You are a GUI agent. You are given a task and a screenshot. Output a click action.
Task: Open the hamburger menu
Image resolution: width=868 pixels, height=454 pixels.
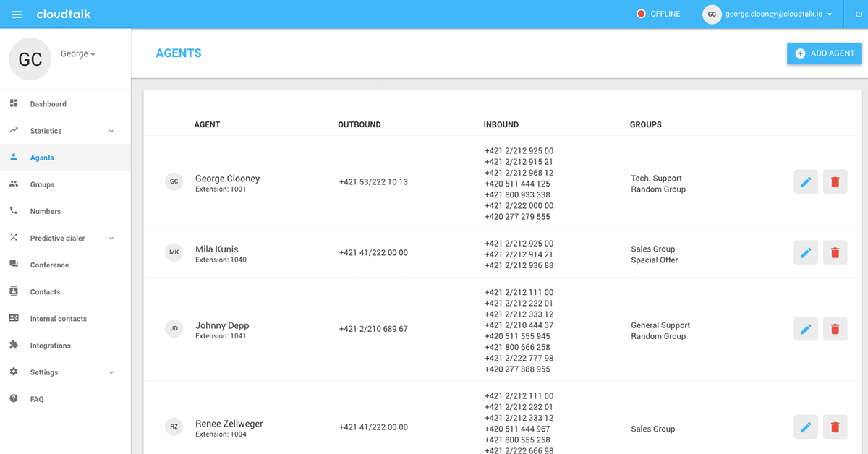[x=16, y=14]
